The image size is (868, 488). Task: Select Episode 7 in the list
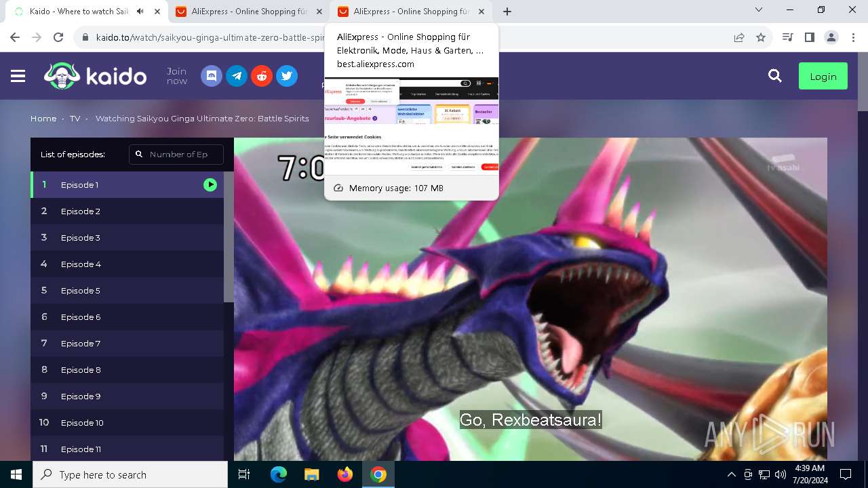(127, 343)
